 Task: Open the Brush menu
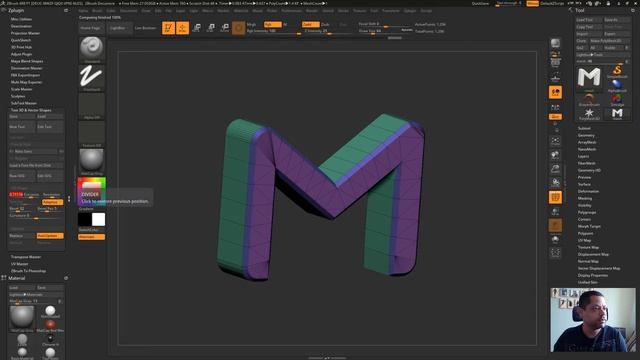click(97, 11)
